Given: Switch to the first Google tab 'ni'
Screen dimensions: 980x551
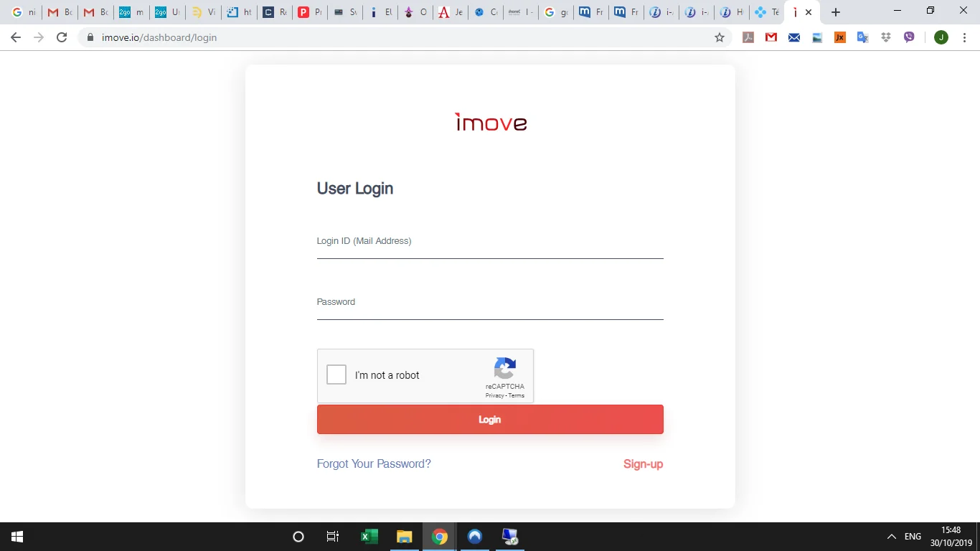Looking at the screenshot, I should [x=24, y=12].
